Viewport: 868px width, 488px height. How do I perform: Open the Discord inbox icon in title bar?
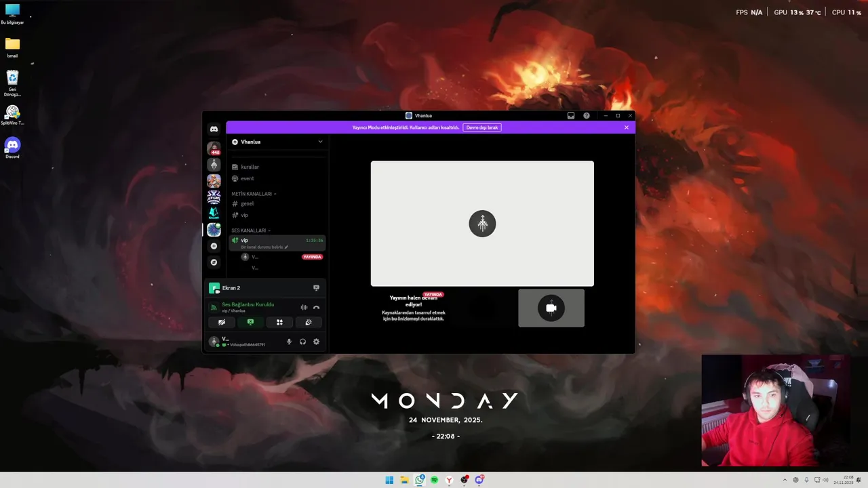pos(571,116)
